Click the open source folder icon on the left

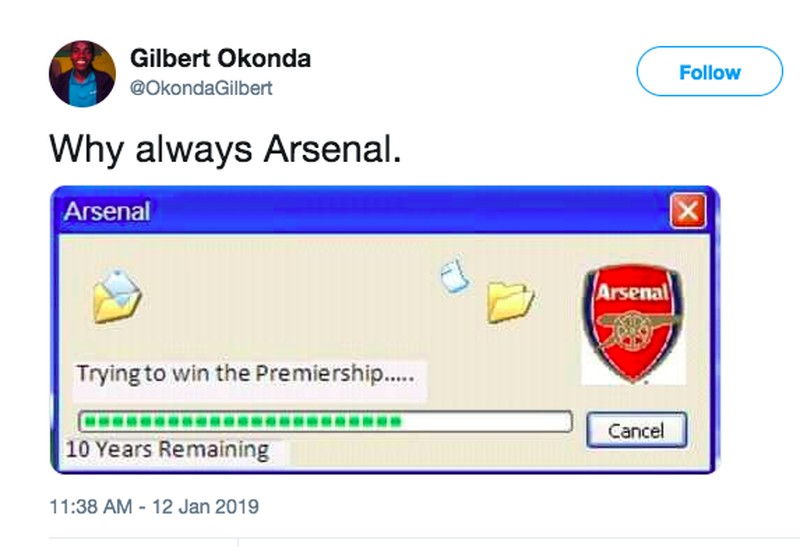(116, 293)
